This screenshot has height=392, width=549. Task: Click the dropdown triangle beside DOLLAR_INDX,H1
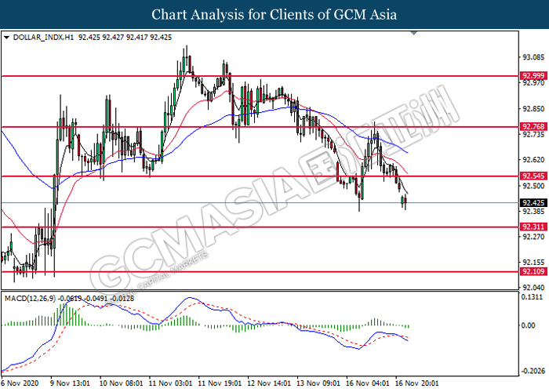[x=6, y=38]
